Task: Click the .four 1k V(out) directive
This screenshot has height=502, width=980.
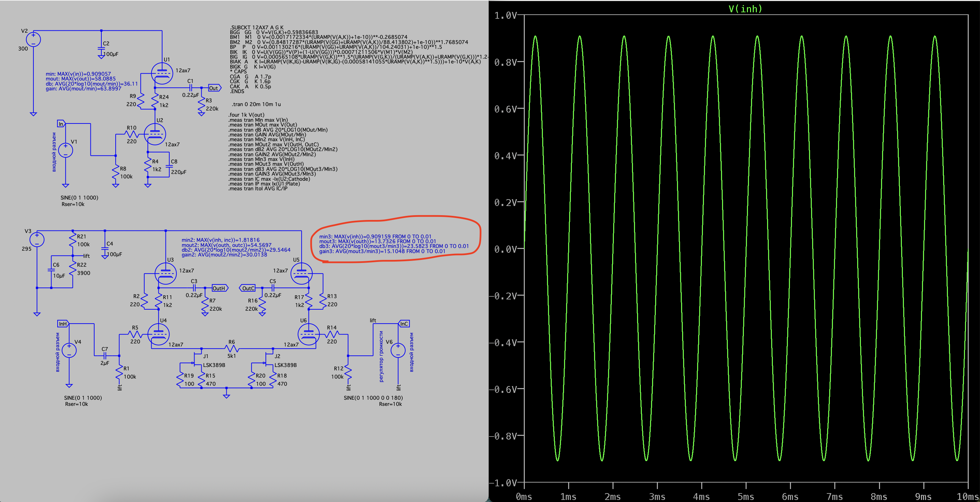Action: tap(246, 115)
